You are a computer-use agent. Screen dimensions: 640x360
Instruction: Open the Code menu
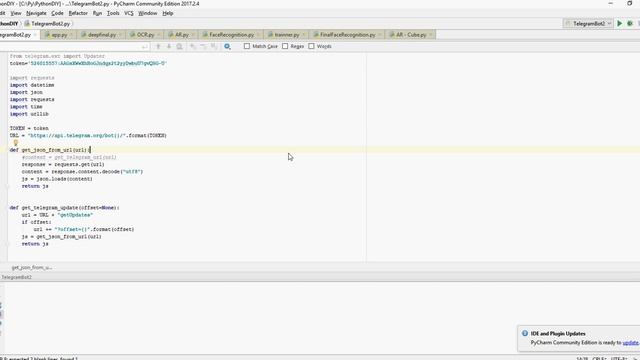coord(57,13)
